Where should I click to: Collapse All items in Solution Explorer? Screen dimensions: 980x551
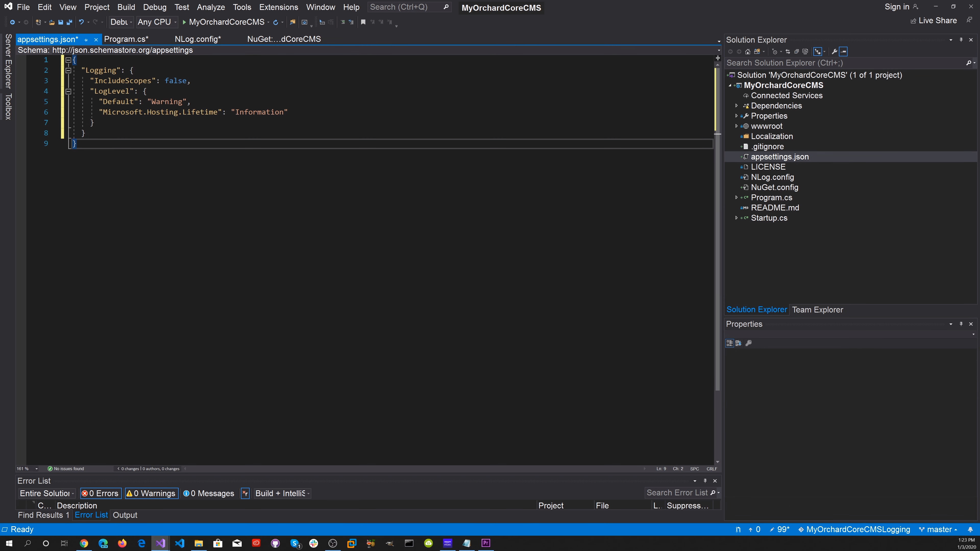(796, 51)
